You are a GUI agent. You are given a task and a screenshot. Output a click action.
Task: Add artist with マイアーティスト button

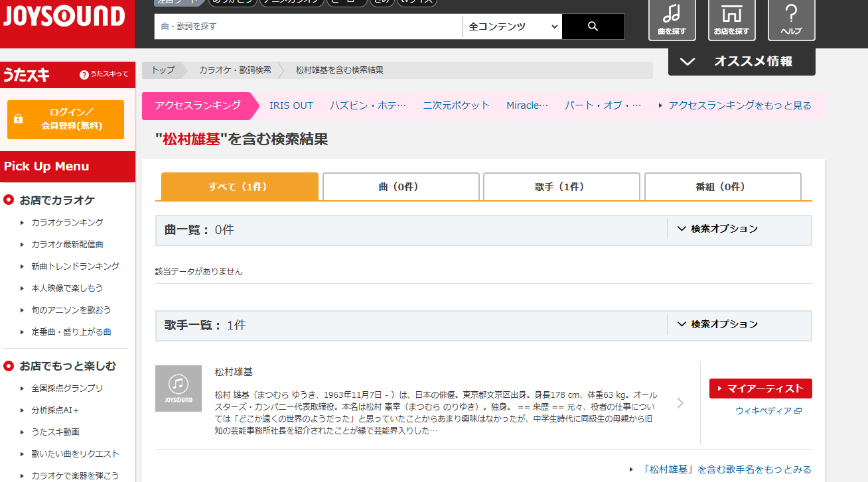[760, 389]
